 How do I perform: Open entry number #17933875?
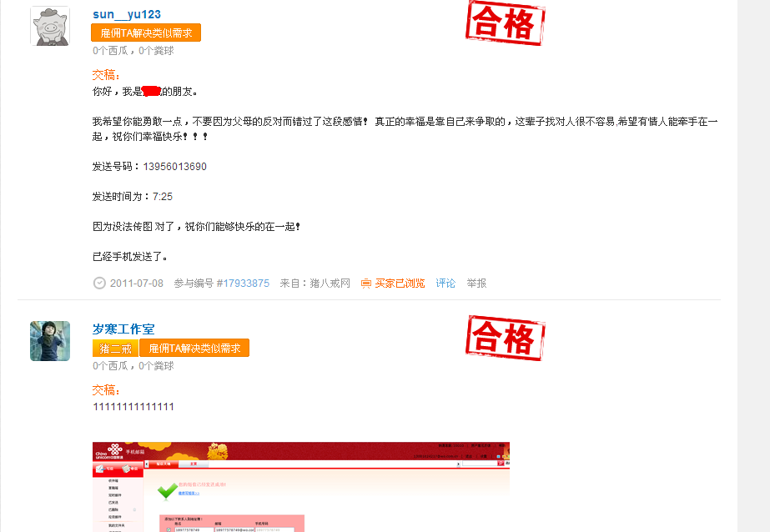tap(243, 284)
